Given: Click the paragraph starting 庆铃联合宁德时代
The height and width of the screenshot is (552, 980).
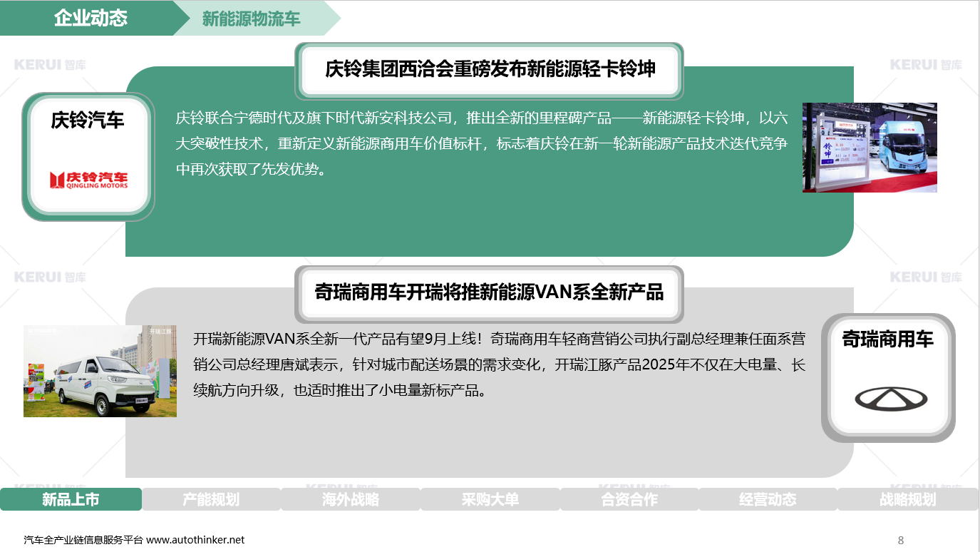Looking at the screenshot, I should tap(482, 144).
